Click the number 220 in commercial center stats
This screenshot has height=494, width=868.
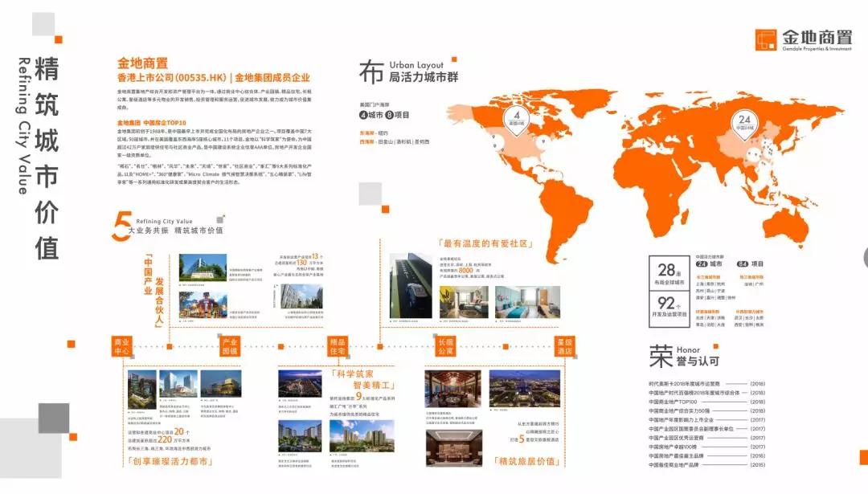[x=165, y=440]
